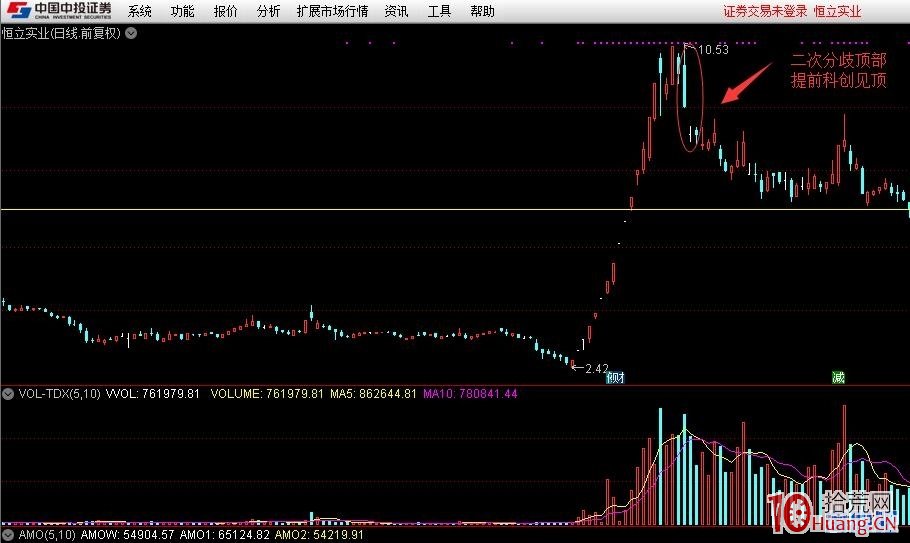The height and width of the screenshot is (543, 910).
Task: Open the 功能 menu
Action: tap(182, 11)
